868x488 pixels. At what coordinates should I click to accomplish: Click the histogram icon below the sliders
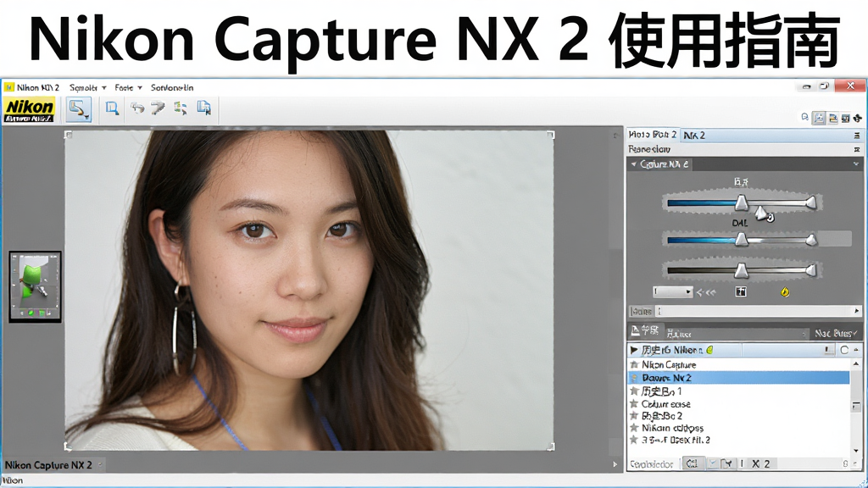741,291
